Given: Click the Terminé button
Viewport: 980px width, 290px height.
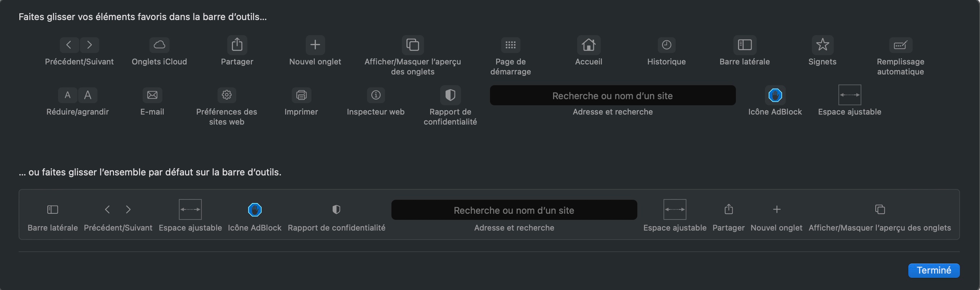Looking at the screenshot, I should tap(934, 270).
